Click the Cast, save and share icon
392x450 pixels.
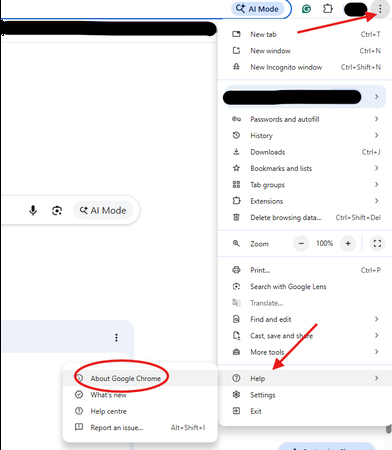click(236, 335)
